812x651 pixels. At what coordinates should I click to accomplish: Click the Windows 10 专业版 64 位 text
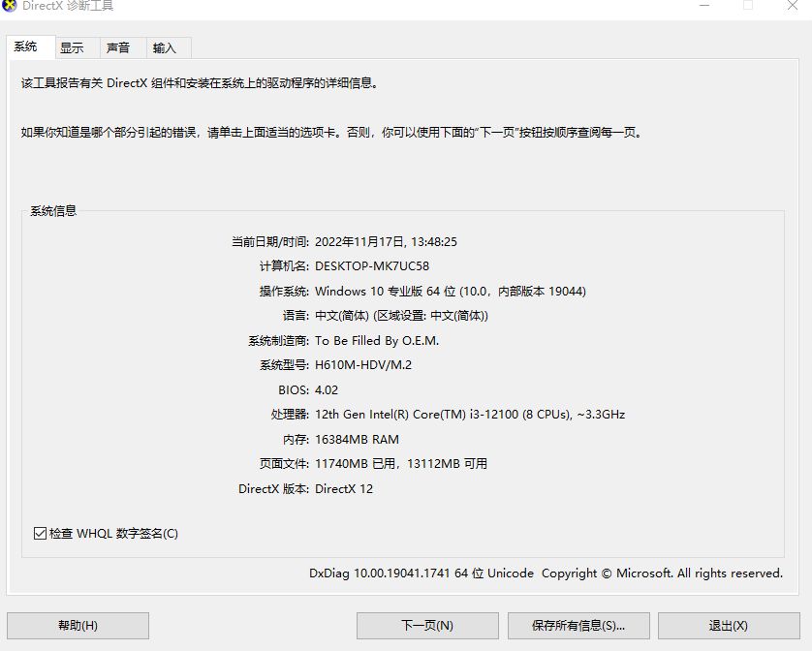386,291
